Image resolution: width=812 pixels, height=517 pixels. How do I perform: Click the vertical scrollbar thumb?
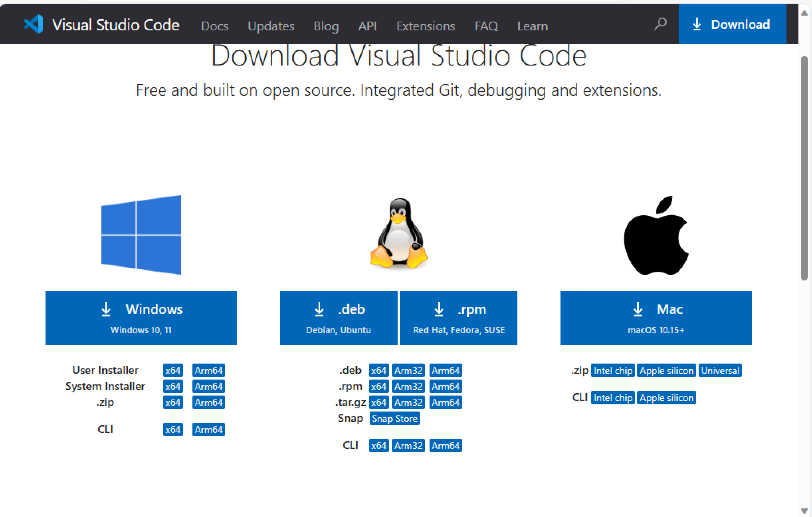pyautogui.click(x=804, y=168)
